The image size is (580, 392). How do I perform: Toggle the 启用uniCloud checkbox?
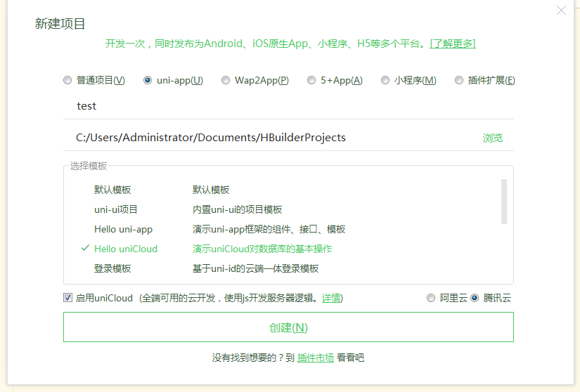coord(67,298)
